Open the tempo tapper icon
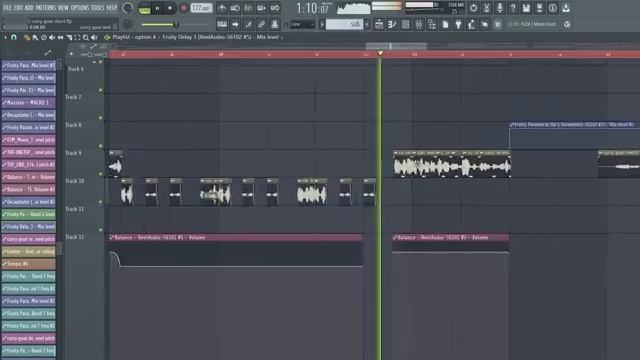Viewport: 640px width, 360px height. pos(471,24)
